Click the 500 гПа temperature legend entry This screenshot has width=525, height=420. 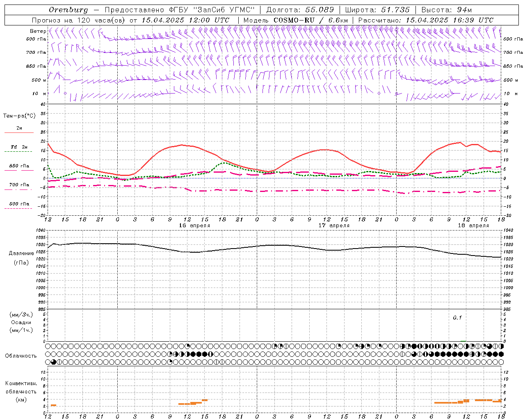[19, 205]
